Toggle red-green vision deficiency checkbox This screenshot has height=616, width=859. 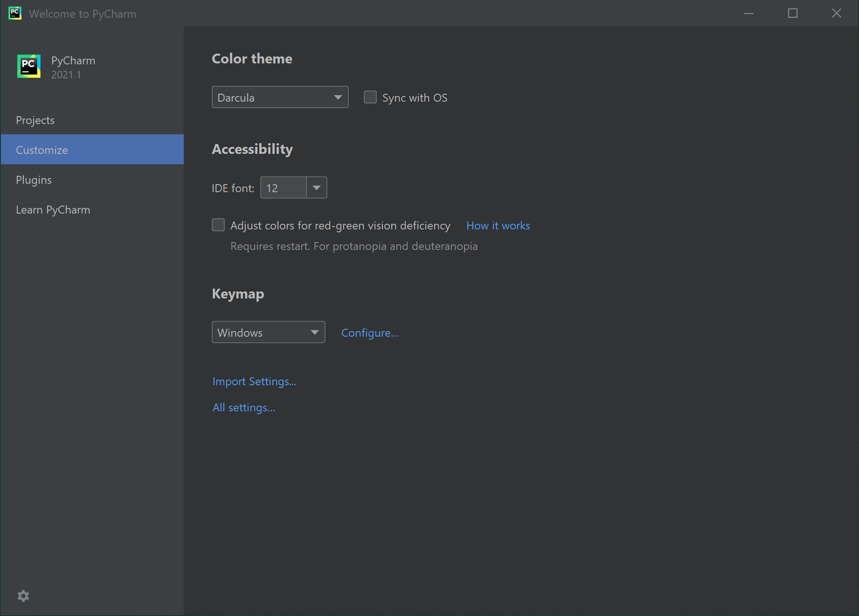(218, 225)
